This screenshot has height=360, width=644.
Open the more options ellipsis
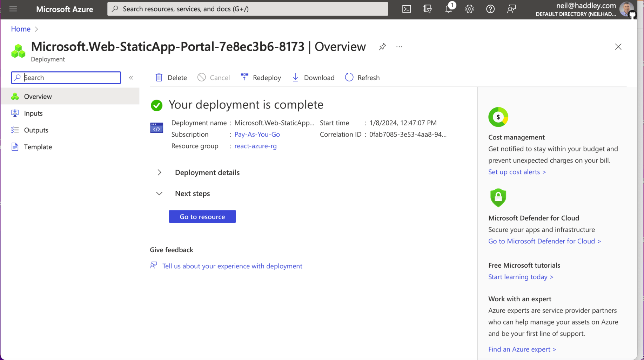coord(399,47)
